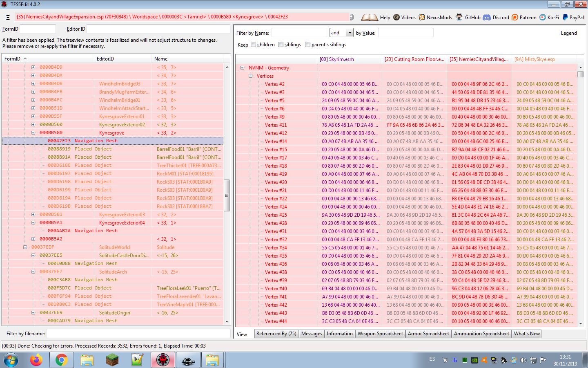This screenshot has height=368, width=588.
Task: Focus the by Value filter field
Action: coord(405,33)
